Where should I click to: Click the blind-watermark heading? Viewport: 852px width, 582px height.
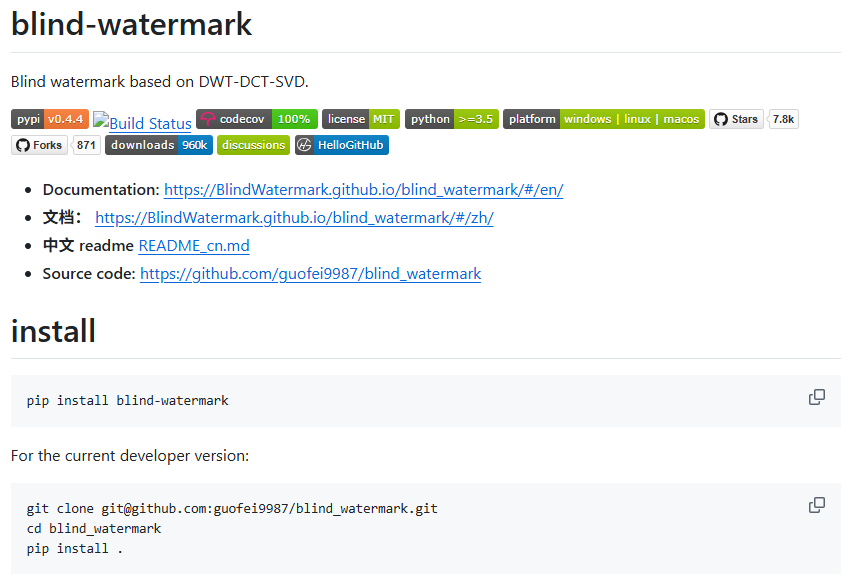coord(131,24)
